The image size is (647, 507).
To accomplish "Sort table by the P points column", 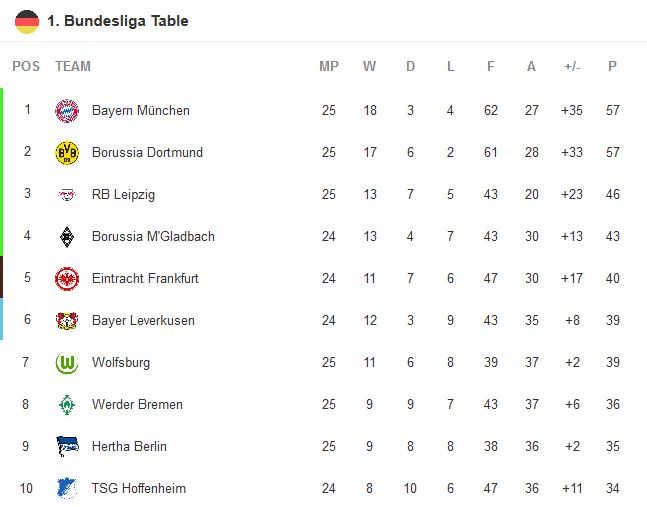I will [612, 67].
